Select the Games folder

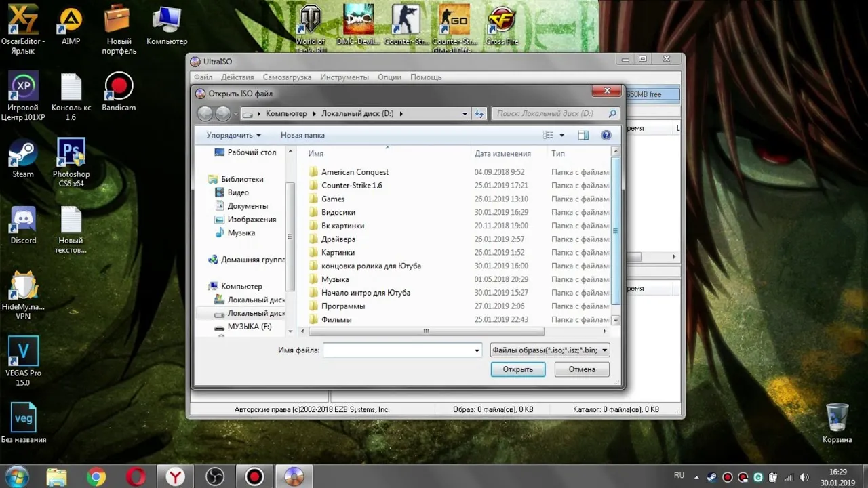click(x=333, y=199)
